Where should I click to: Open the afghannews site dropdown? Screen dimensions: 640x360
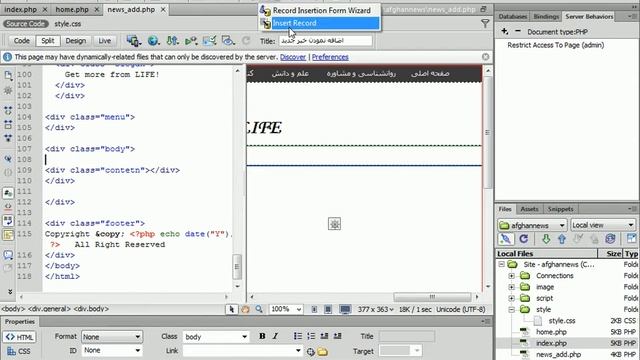point(532,225)
